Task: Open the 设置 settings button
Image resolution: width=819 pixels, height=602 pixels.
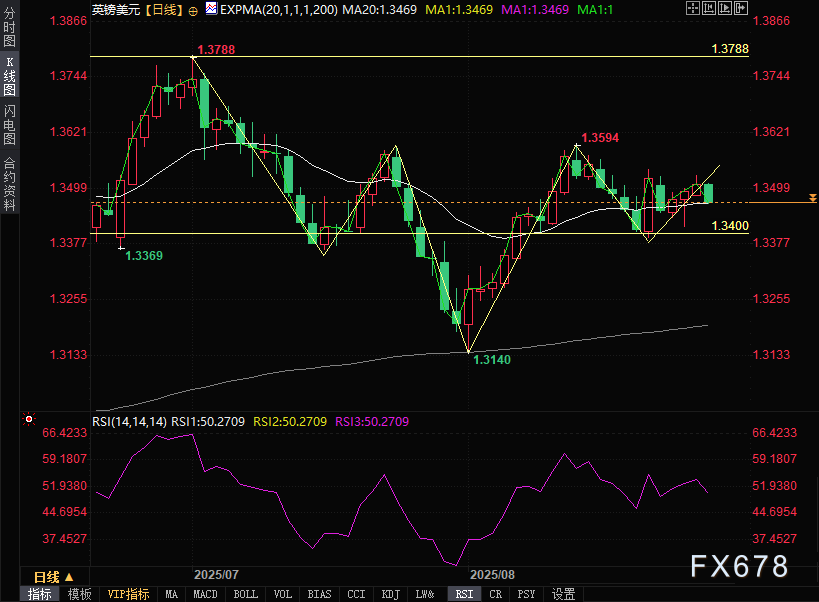Action: (564, 594)
